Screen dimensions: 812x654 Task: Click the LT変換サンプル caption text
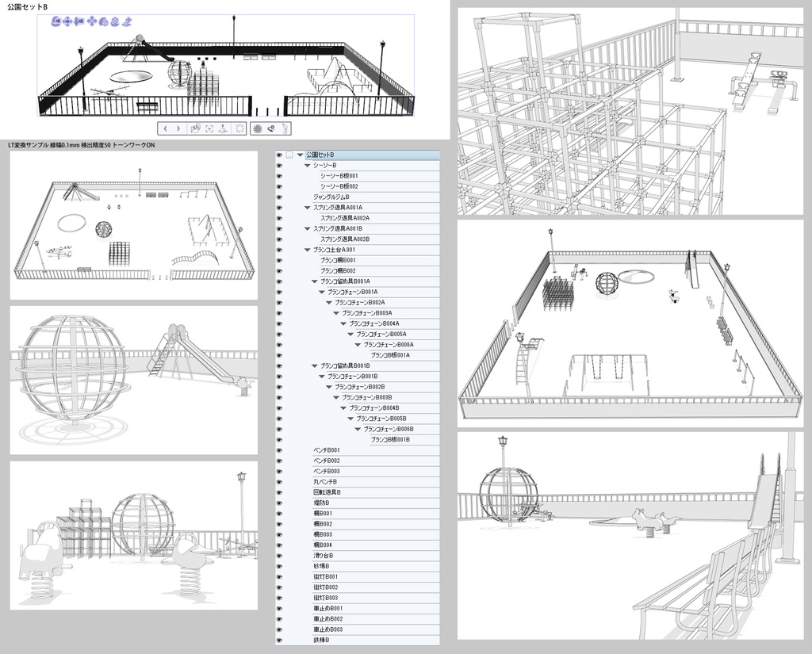[82, 146]
